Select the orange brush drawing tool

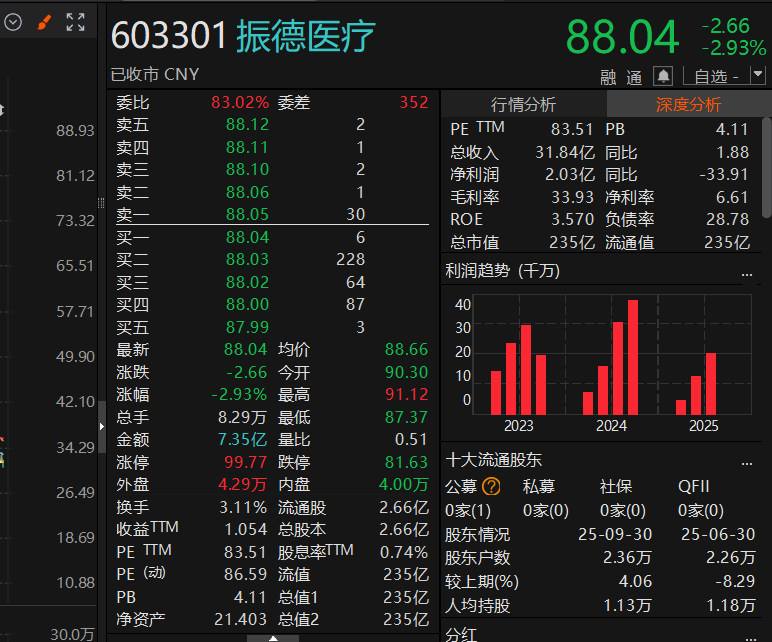point(44,22)
